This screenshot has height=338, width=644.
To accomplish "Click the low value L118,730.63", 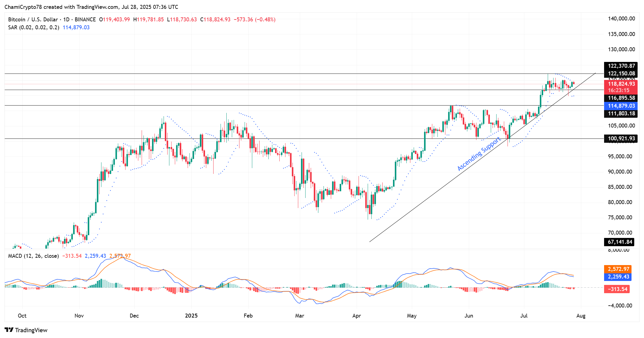I will [182, 20].
